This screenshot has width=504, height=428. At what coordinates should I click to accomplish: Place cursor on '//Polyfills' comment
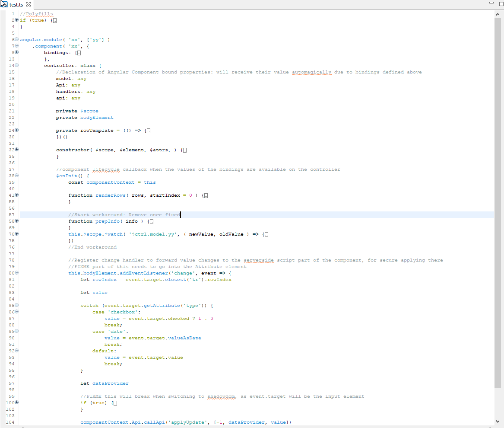click(x=36, y=14)
